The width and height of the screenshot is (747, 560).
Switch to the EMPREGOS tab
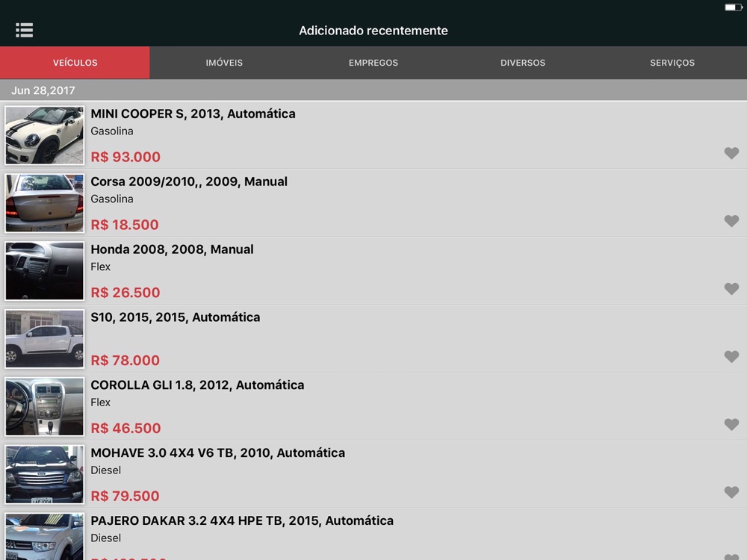click(373, 63)
